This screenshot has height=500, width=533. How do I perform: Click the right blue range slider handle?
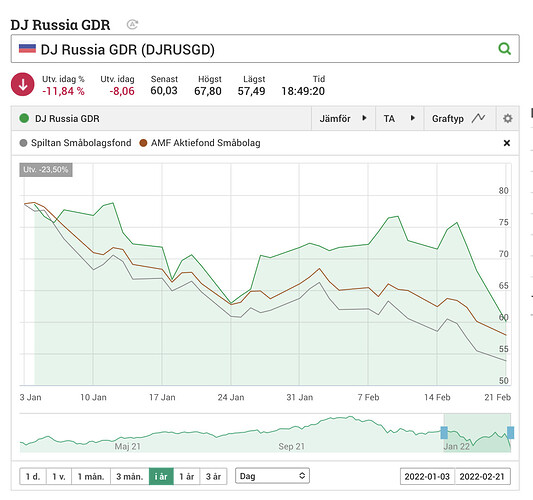[x=510, y=433]
